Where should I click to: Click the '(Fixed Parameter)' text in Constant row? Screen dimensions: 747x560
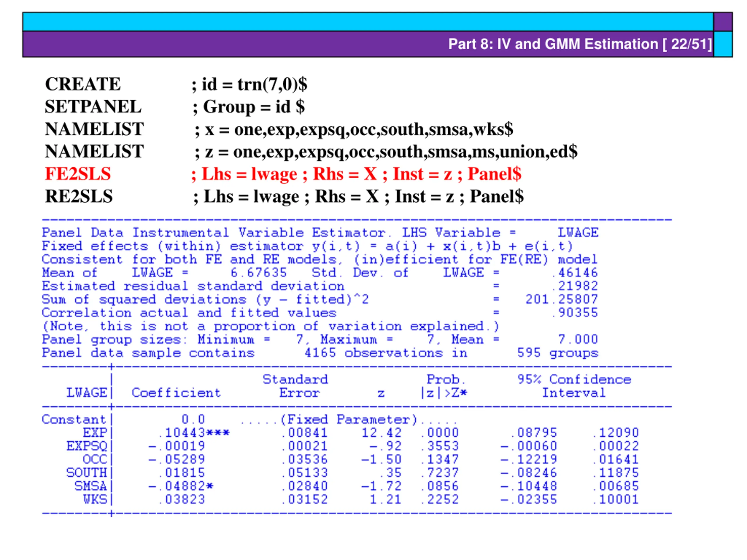coord(349,420)
